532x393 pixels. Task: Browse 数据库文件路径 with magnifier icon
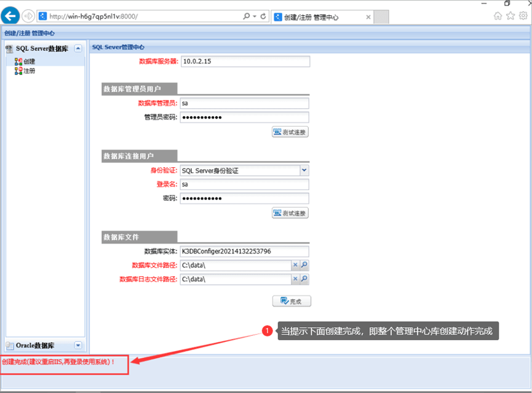click(x=304, y=264)
